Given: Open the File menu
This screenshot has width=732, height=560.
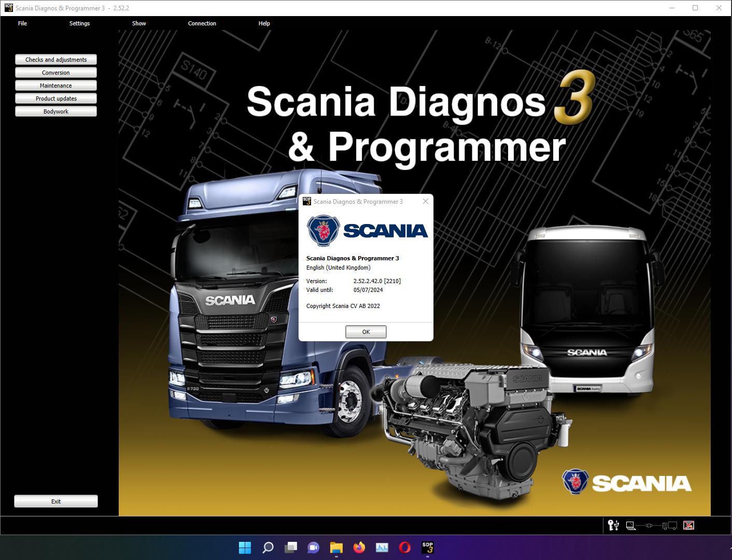Looking at the screenshot, I should pos(22,23).
